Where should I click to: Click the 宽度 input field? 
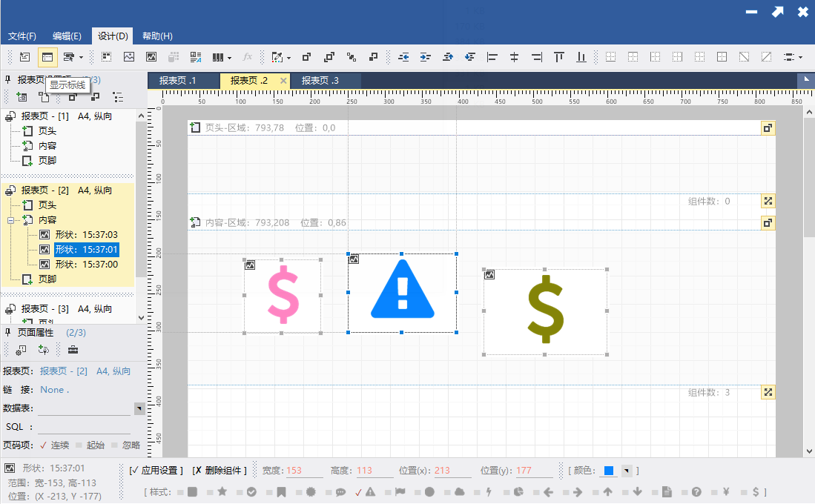pyautogui.click(x=305, y=471)
